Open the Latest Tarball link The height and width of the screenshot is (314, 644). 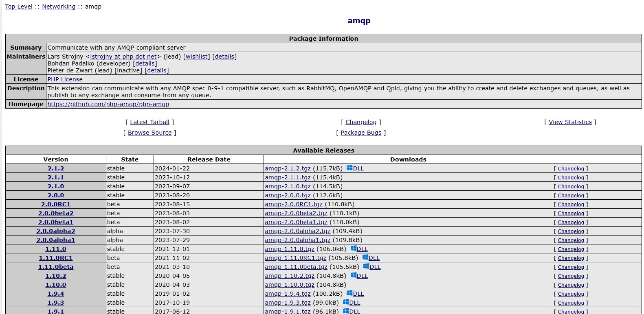[149, 122]
